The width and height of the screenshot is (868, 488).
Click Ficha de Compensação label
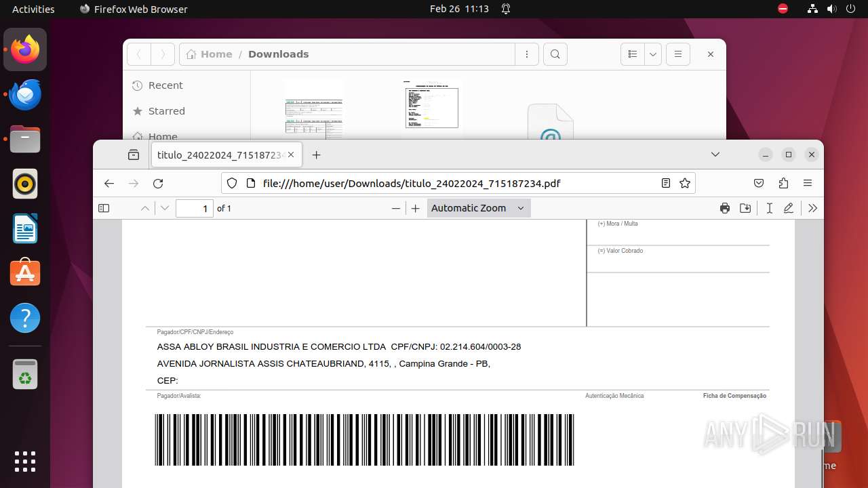[734, 396]
